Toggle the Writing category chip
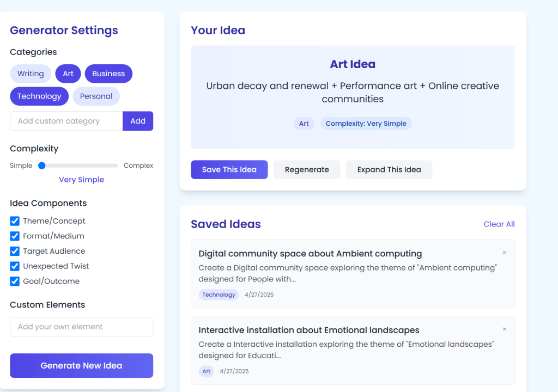 31,73
